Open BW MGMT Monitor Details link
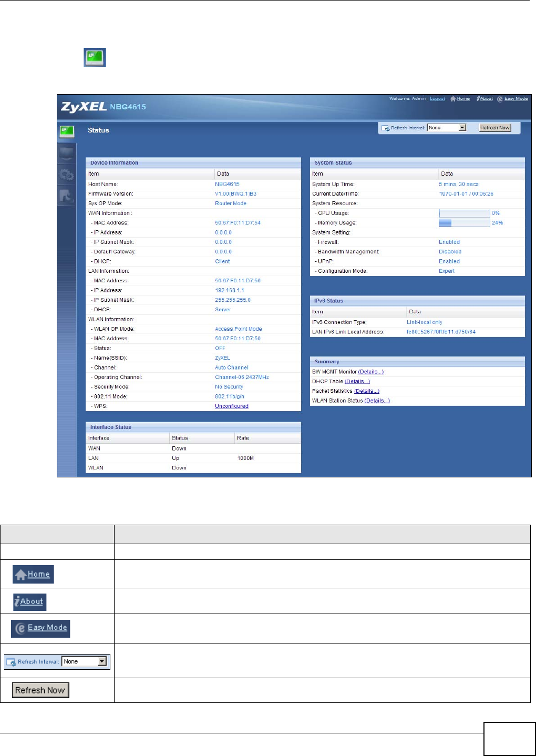 point(370,372)
